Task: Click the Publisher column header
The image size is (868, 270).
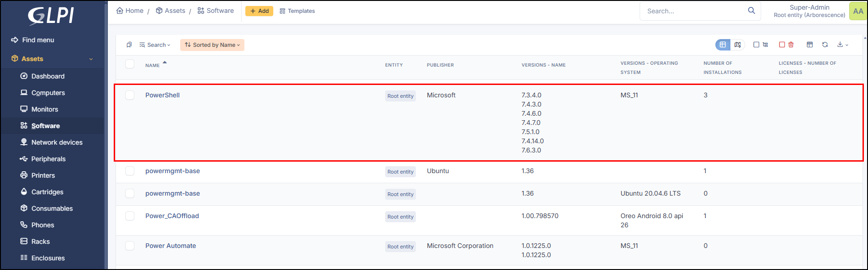Action: (x=440, y=65)
